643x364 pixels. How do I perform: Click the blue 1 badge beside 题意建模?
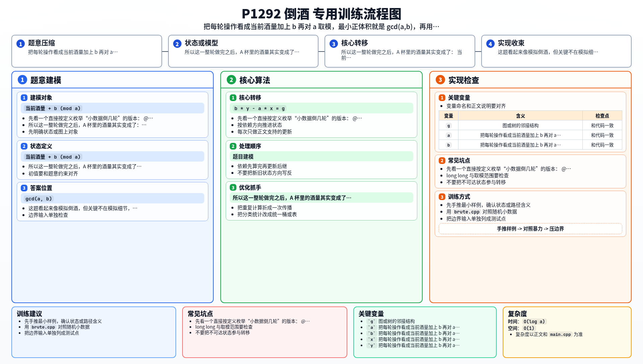pos(22,80)
